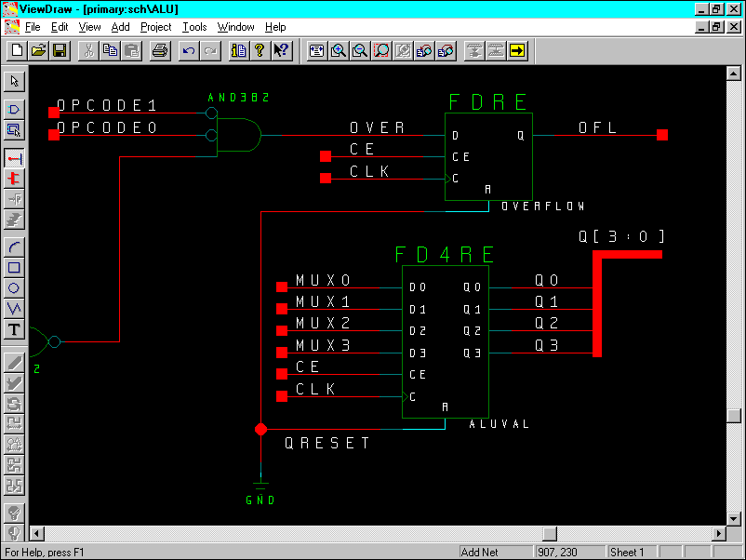Click the Zoom In magnifier icon
This screenshot has height=560, width=746.
[x=339, y=50]
